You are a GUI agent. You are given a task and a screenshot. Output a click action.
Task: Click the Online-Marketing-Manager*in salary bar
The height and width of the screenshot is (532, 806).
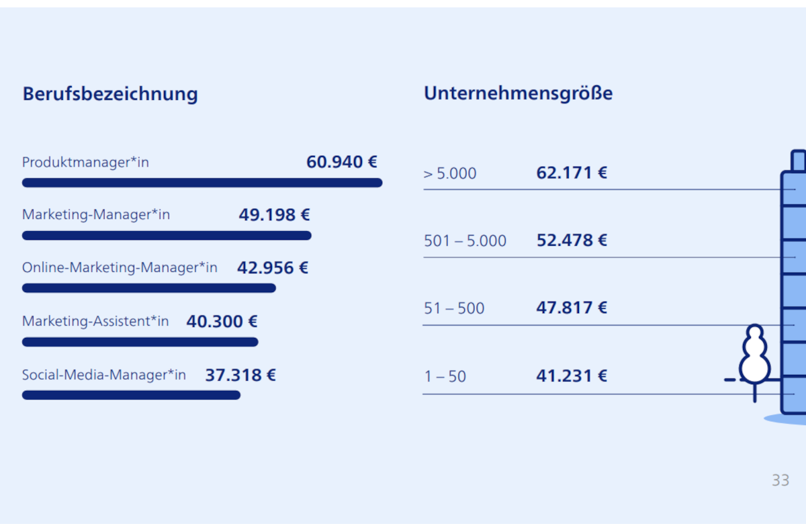[x=148, y=288]
